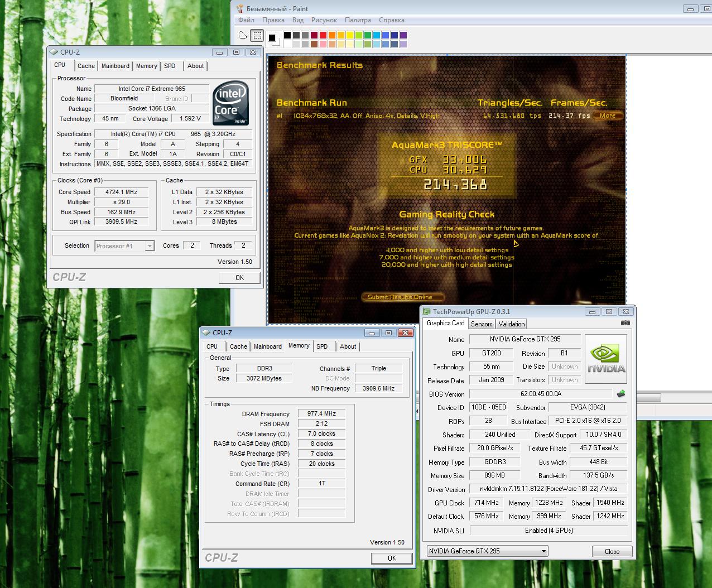712x588 pixels.
Task: Click the camera screenshot icon in GPU-Z
Action: pyautogui.click(x=625, y=323)
